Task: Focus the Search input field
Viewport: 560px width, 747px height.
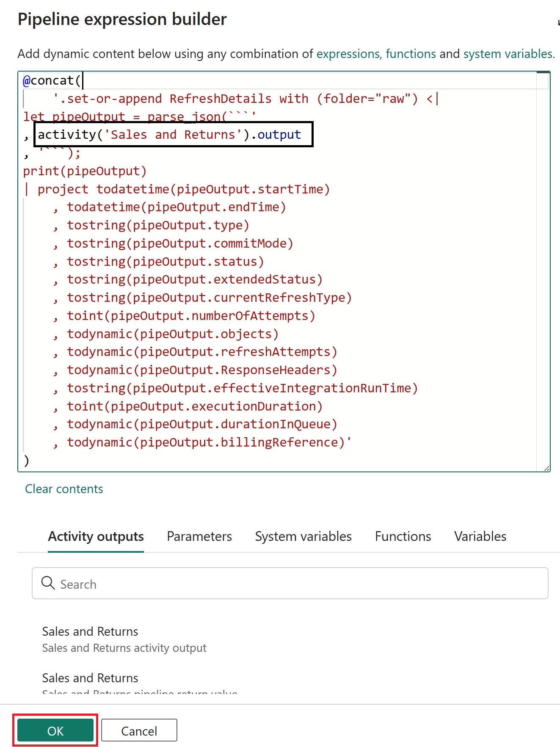Action: (296, 584)
